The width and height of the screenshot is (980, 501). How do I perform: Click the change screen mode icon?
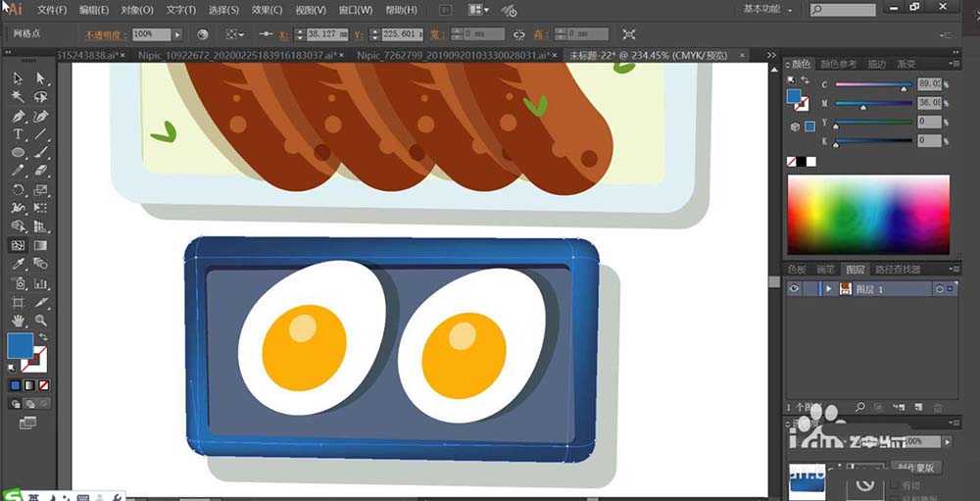click(x=28, y=423)
